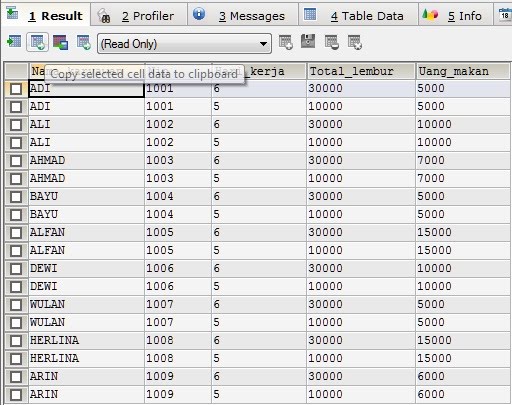This screenshot has height=405, width=512.
Task: Tick checkbox for ADI row with Hari_kerja 5
Action: [x=16, y=107]
